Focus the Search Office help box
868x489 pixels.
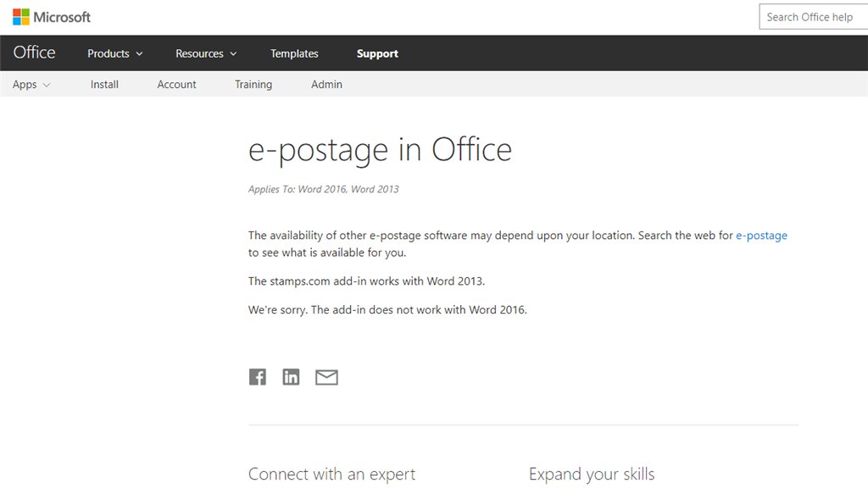814,17
